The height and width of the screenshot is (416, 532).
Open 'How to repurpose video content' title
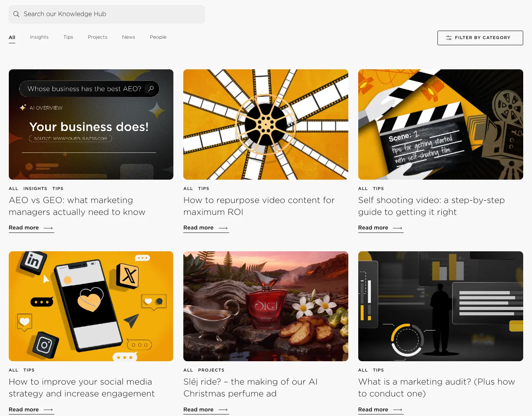coord(259,206)
